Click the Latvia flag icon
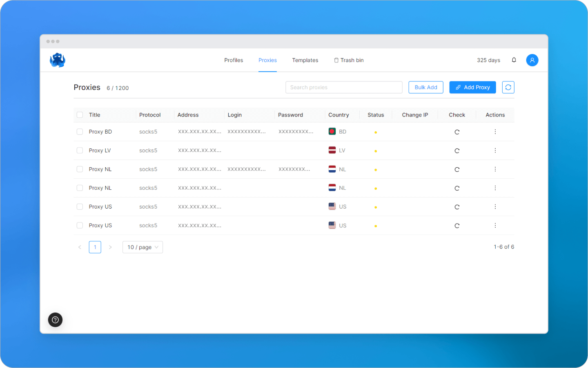The width and height of the screenshot is (588, 368). pos(332,150)
